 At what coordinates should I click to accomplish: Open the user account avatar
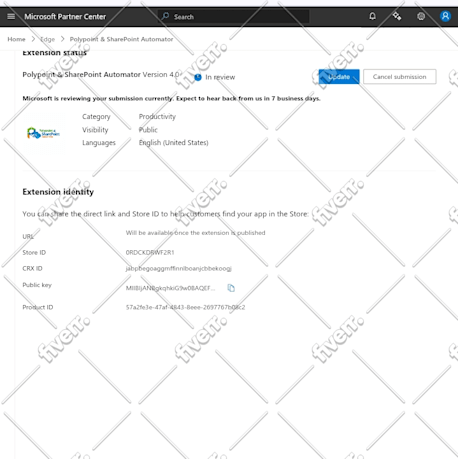445,16
